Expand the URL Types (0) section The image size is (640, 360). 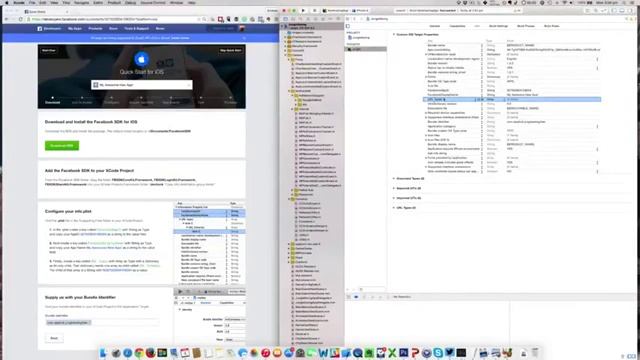pos(394,208)
